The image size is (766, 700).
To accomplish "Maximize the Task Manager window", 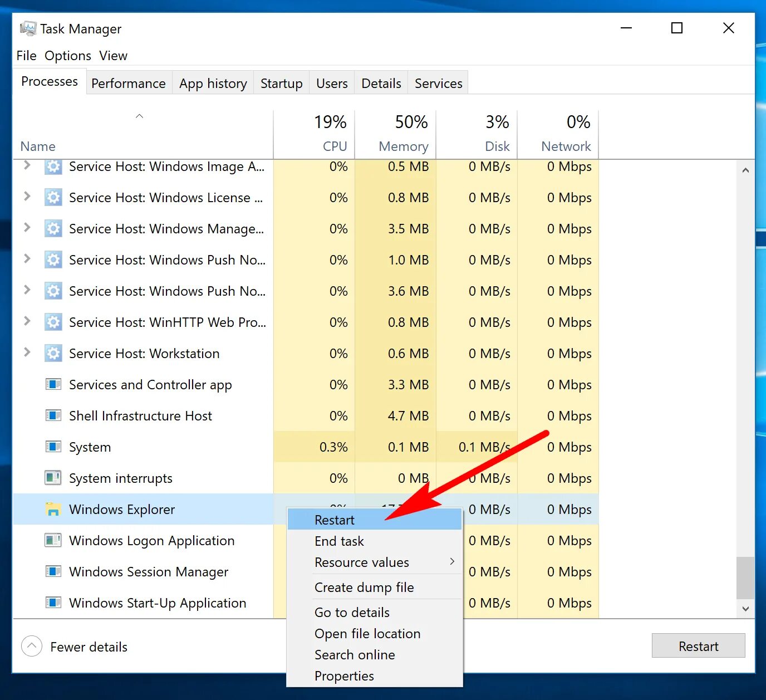I will click(x=677, y=28).
